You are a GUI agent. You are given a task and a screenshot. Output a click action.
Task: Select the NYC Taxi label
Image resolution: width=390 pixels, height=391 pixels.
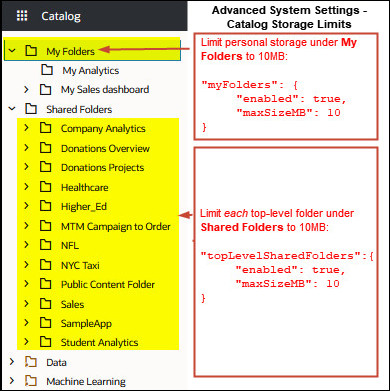[x=80, y=265]
